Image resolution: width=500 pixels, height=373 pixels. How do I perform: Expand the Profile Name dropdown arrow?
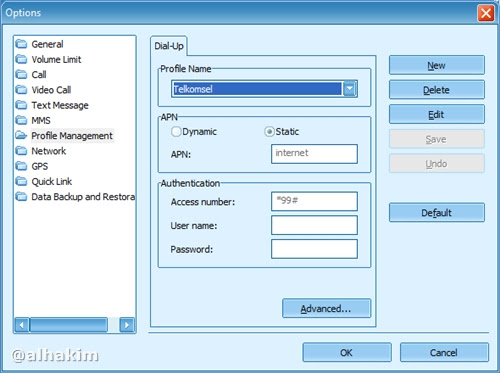tap(349, 89)
